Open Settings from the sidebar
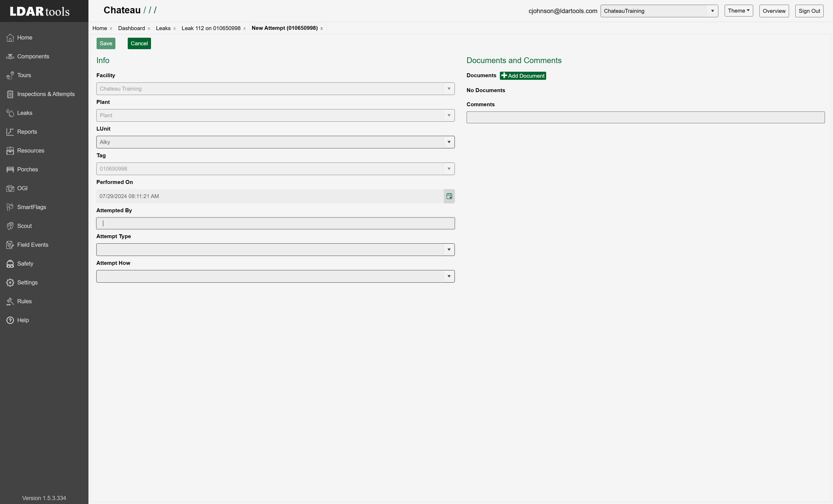 pos(27,283)
